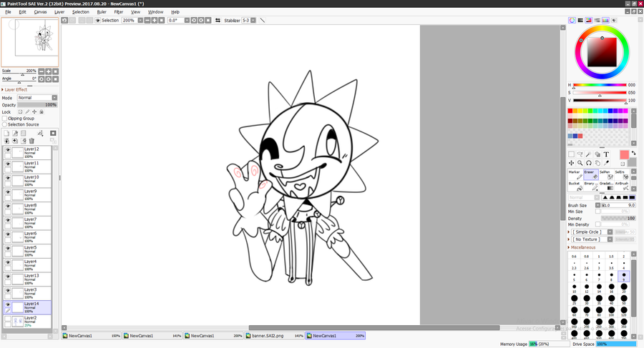
Task: Click the new layer icon
Action: pos(6,133)
